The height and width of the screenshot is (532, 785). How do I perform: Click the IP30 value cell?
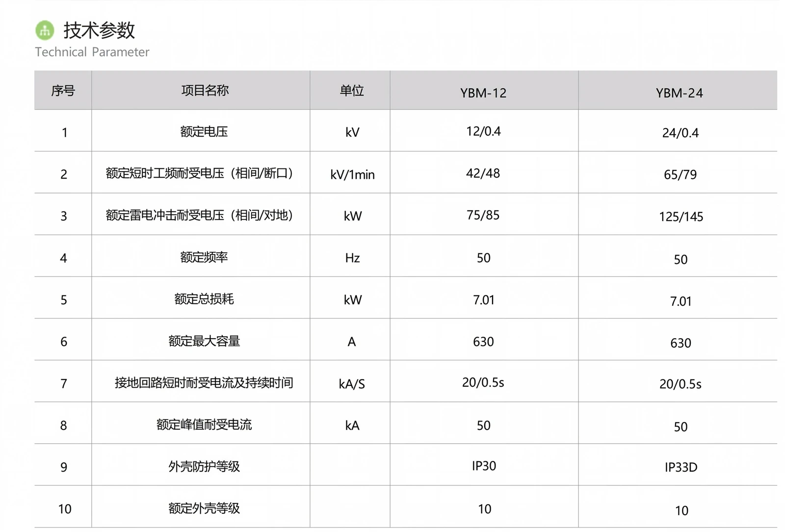click(484, 466)
